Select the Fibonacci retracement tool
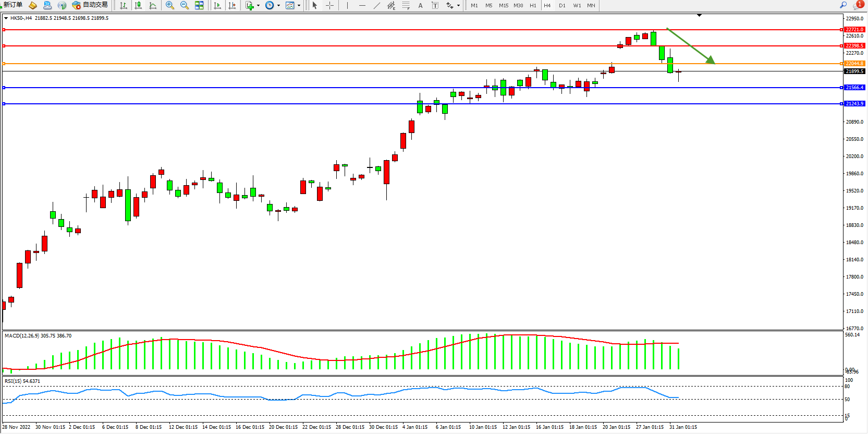The image size is (868, 434). point(406,5)
